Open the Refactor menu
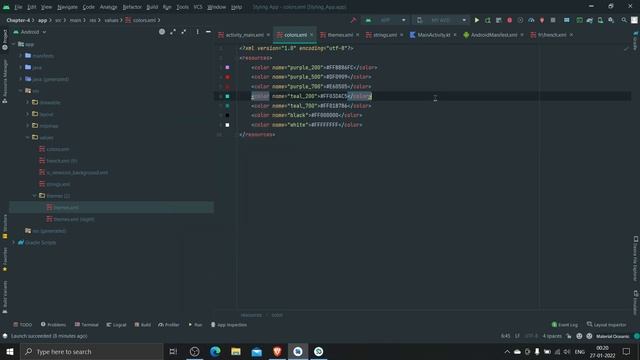640x360 pixels. tap(132, 7)
